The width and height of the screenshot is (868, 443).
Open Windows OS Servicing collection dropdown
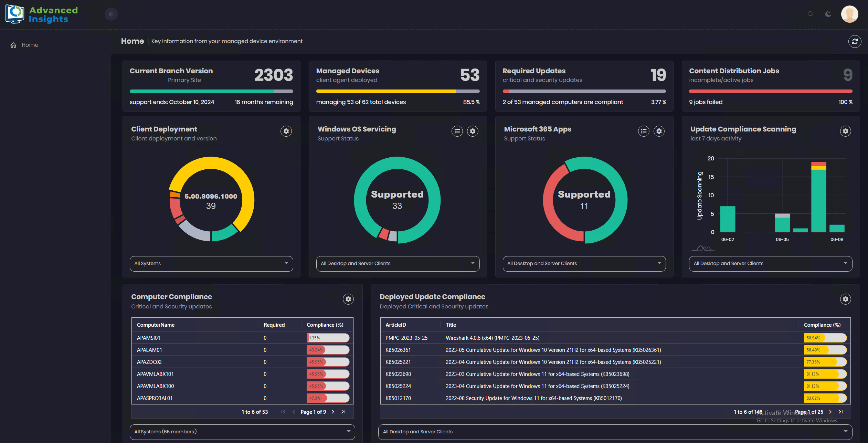coord(398,264)
